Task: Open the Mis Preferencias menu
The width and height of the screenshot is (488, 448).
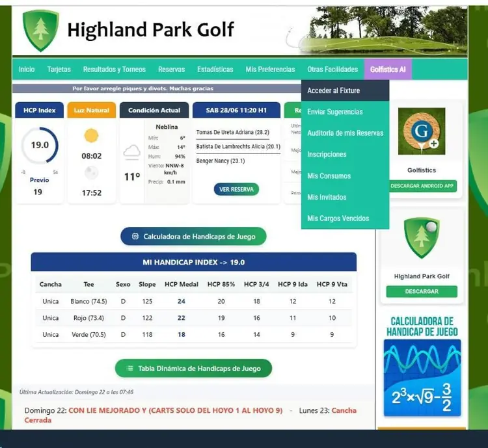Action: point(270,70)
